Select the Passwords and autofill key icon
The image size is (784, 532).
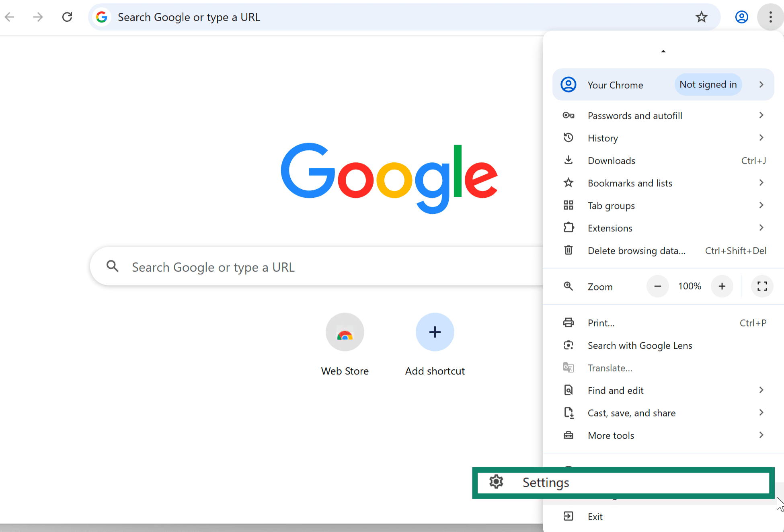click(x=569, y=115)
